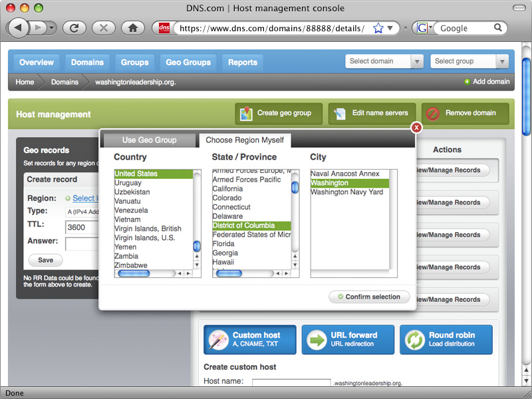Click the Answer input field

coord(82,244)
